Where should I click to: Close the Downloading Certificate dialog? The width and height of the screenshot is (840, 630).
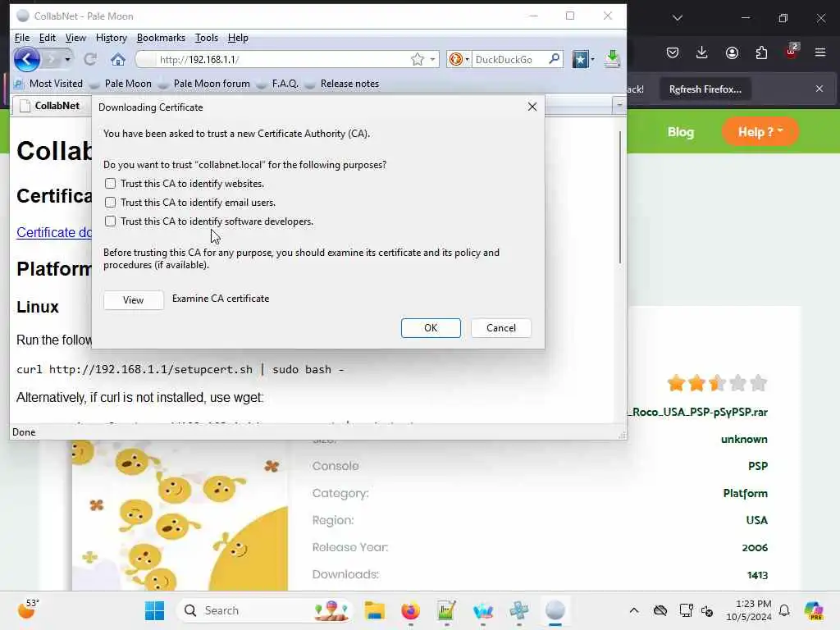point(532,107)
